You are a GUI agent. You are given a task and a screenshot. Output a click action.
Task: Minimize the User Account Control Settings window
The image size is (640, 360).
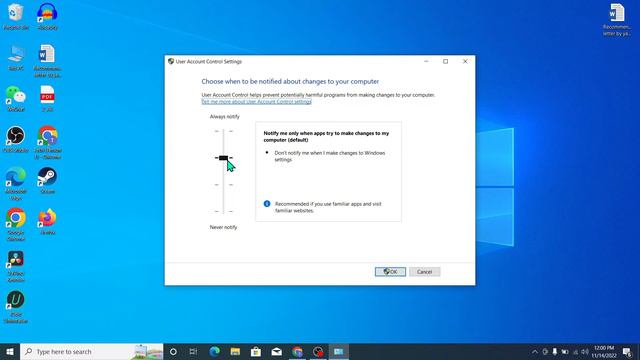click(426, 61)
